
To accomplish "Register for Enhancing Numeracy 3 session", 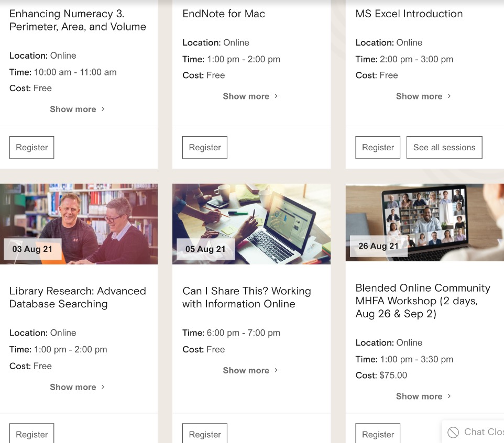I will tap(32, 148).
